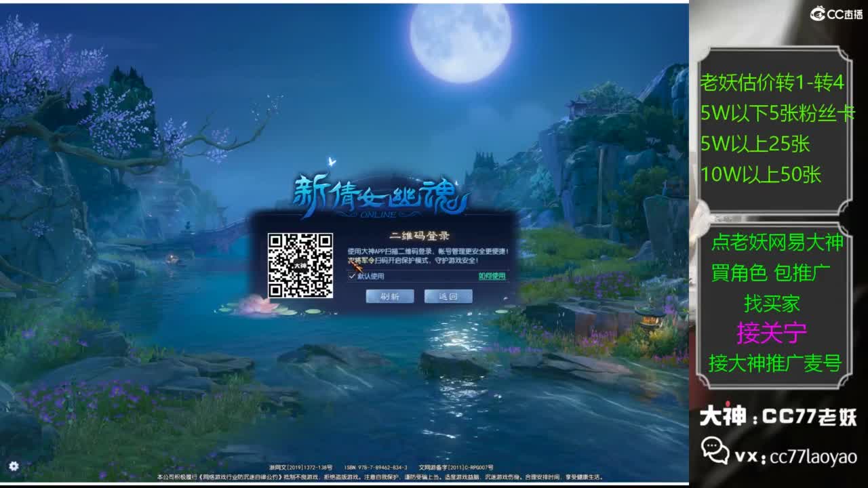Click the 刷新 button to refresh the QR code
This screenshot has width=868, height=488.
[x=389, y=296]
